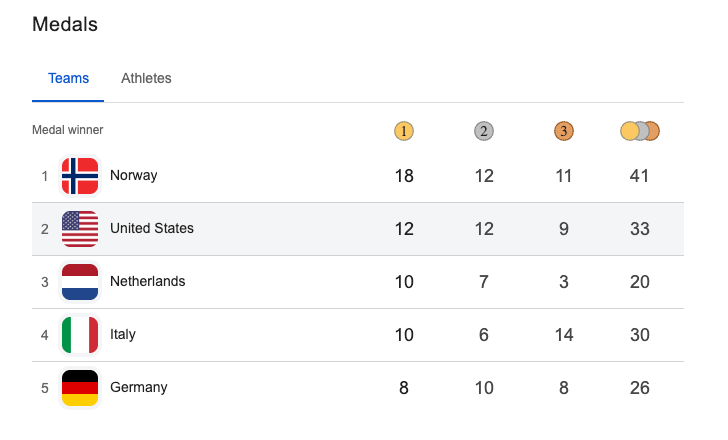The width and height of the screenshot is (728, 440).
Task: Click the silver medal column icon
Action: (483, 131)
